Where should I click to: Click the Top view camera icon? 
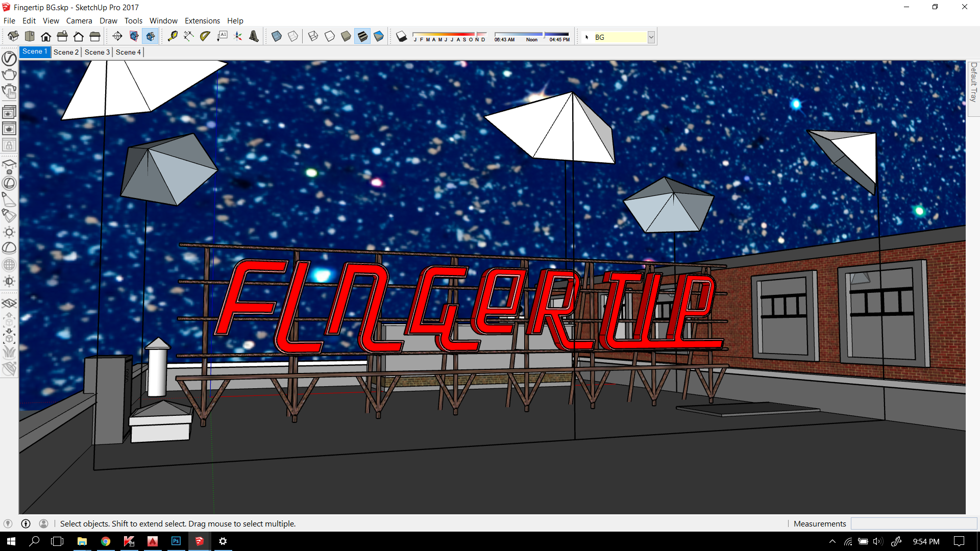pyautogui.click(x=30, y=36)
